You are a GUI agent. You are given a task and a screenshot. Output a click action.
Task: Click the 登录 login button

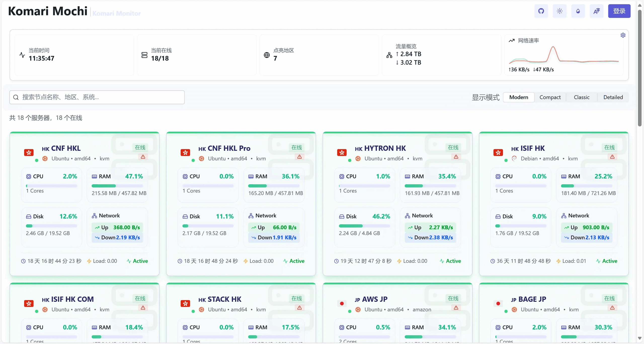[x=619, y=11]
